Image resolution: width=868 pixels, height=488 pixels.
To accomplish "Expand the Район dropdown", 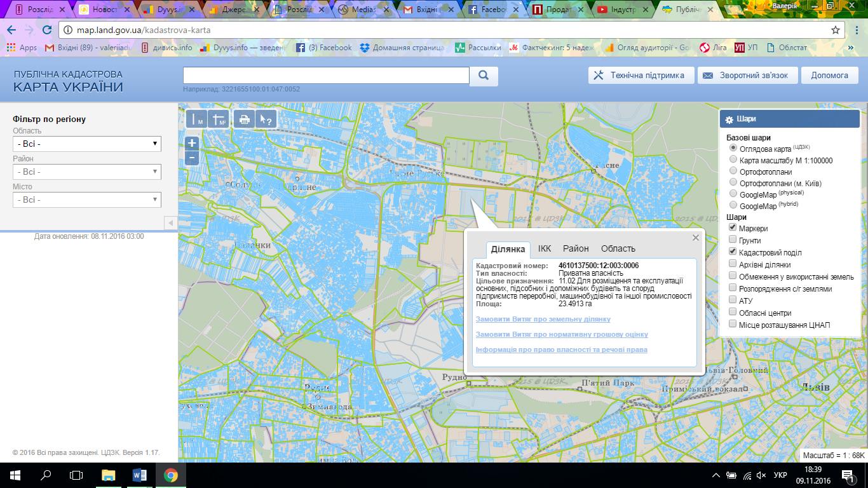I will [x=87, y=172].
